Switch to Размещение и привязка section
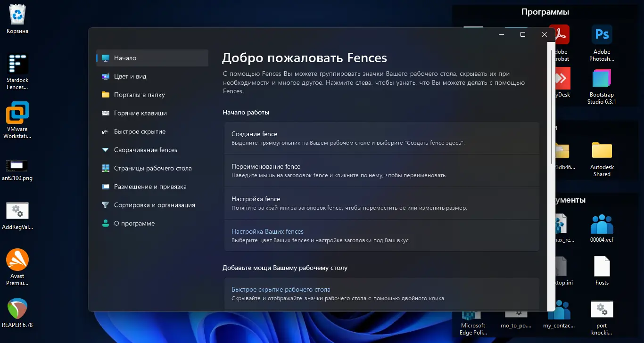The width and height of the screenshot is (644, 343). click(152, 187)
